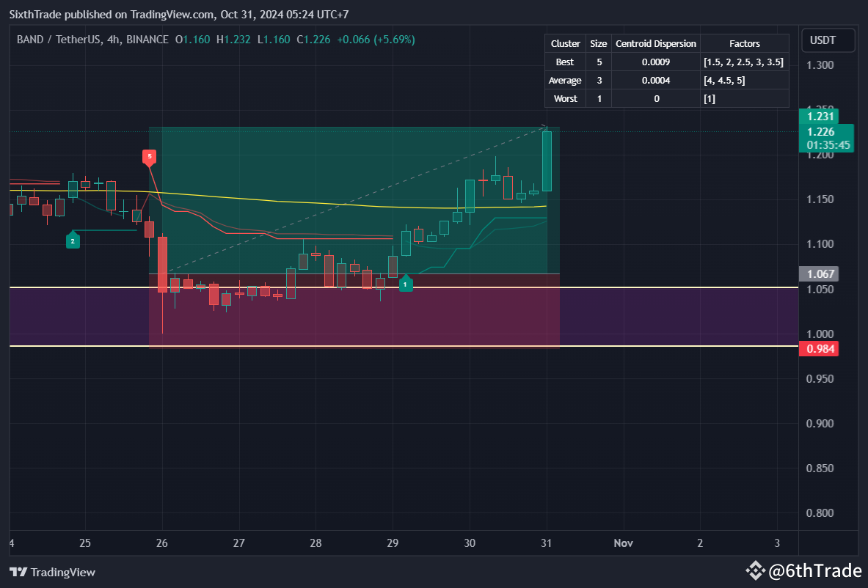
Task: Click the Nov label on the time axis
Action: click(623, 543)
